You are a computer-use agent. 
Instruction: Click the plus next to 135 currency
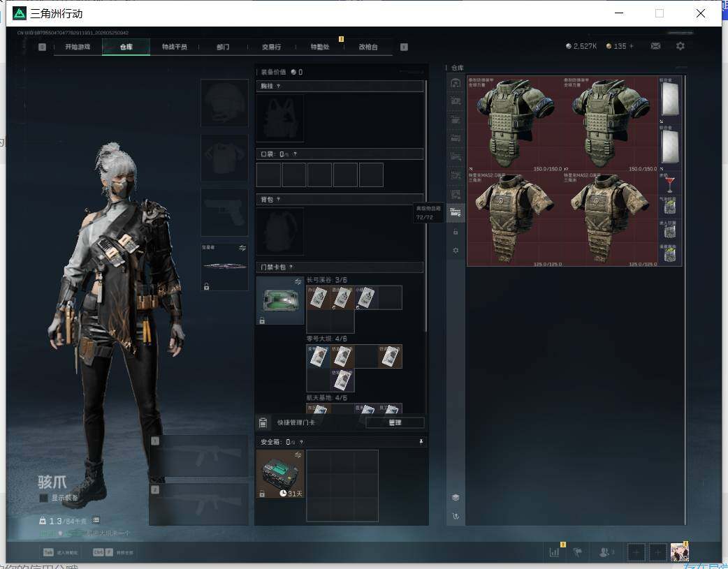click(x=631, y=46)
